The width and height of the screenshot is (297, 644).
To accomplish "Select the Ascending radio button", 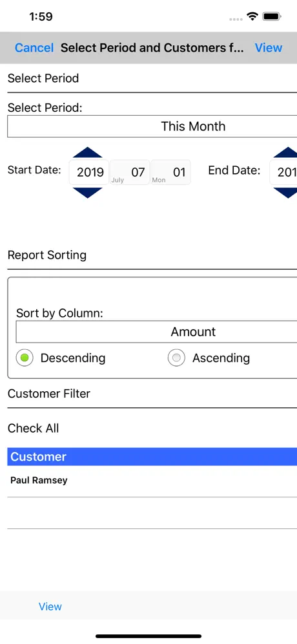I will click(176, 358).
